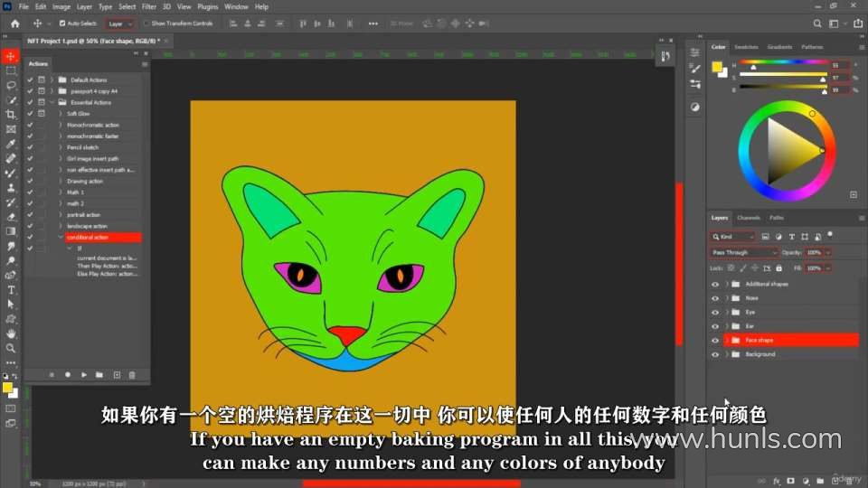The height and width of the screenshot is (488, 868).
Task: Hide the Nose layer group
Action: coord(715,298)
